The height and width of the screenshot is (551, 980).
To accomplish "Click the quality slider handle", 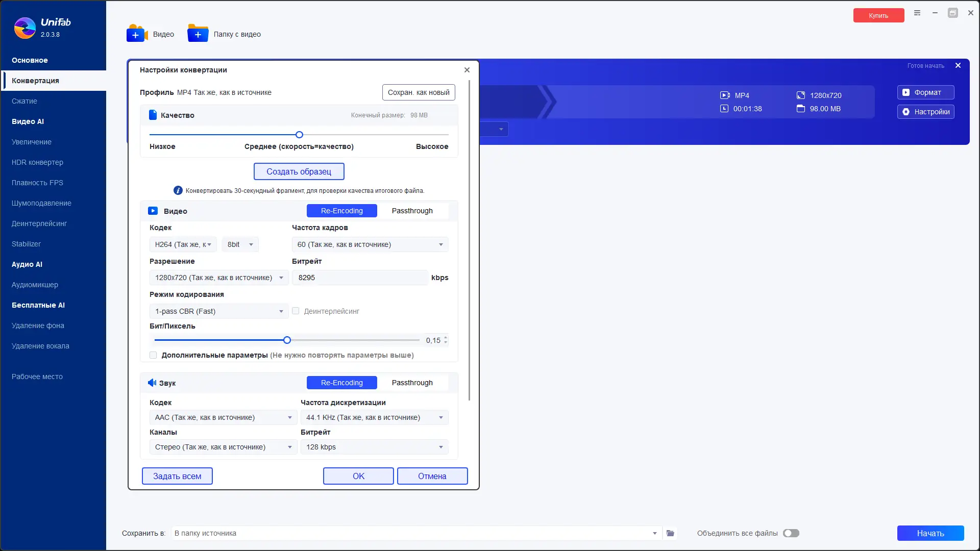I will coord(299,135).
